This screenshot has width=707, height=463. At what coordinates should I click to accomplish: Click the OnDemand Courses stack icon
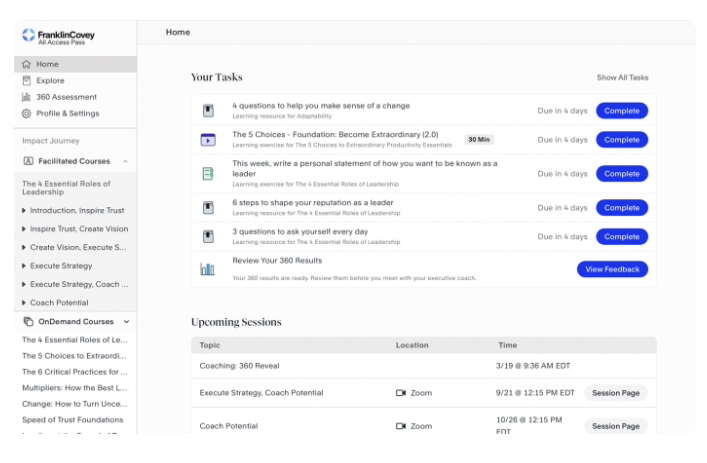tap(28, 321)
